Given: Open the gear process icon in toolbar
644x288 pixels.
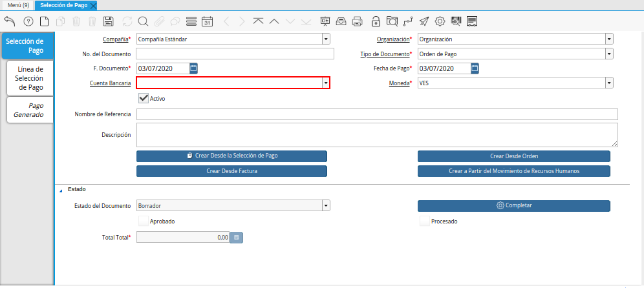Looking at the screenshot, I should click(x=440, y=21).
